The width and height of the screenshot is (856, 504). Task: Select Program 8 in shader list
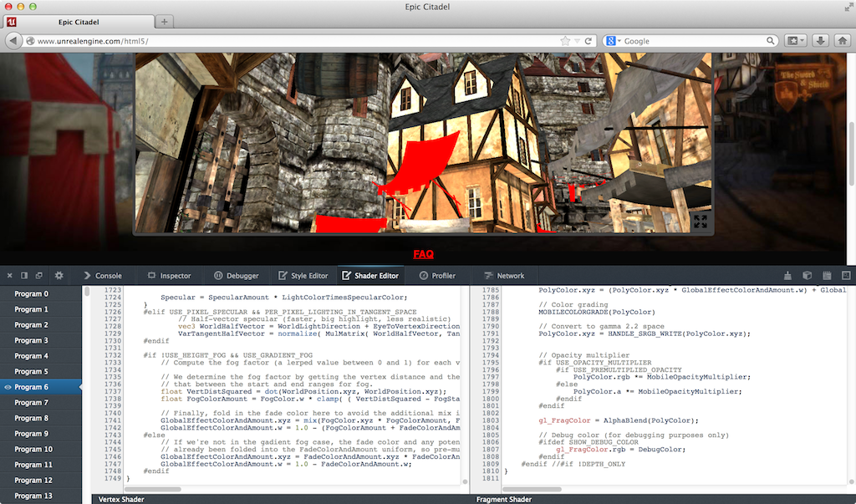point(41,418)
